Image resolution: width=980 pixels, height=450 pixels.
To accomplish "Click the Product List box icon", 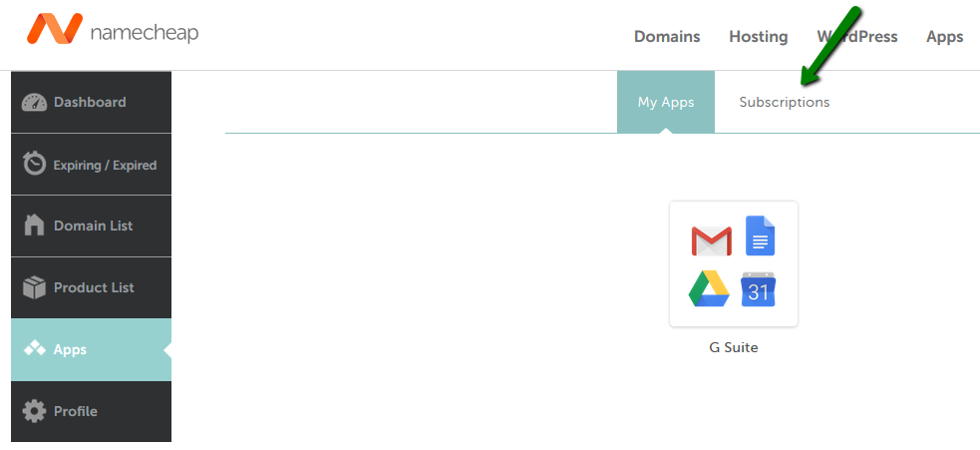I will click(34, 288).
